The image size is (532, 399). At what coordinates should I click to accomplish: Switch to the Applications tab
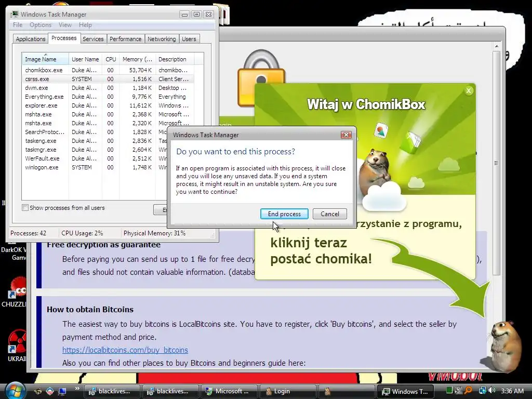(31, 39)
